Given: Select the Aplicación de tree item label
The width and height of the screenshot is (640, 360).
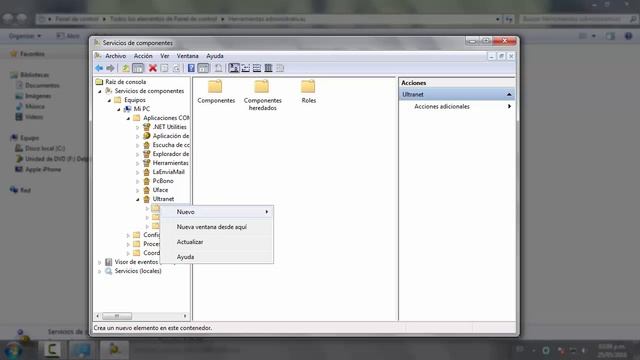Looking at the screenshot, I should [x=171, y=136].
